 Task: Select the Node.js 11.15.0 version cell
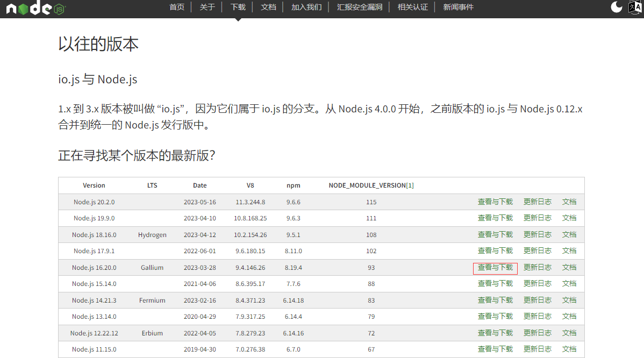(x=94, y=349)
